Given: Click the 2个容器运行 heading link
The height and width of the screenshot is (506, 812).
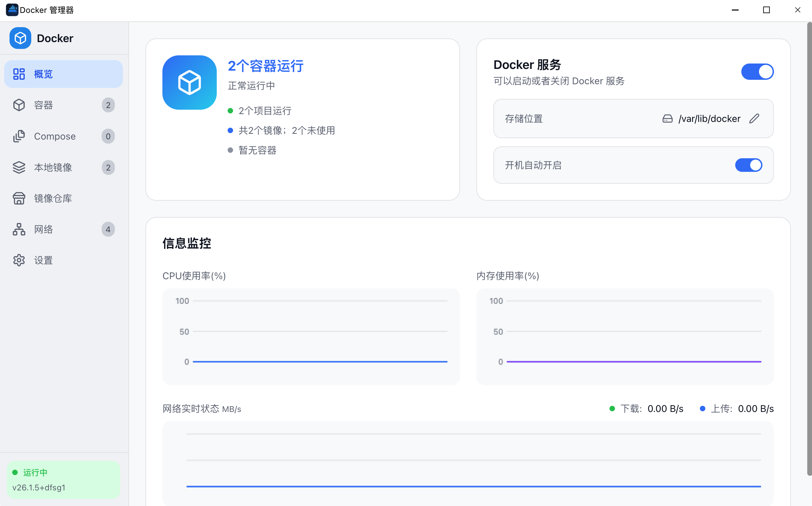Looking at the screenshot, I should 265,66.
